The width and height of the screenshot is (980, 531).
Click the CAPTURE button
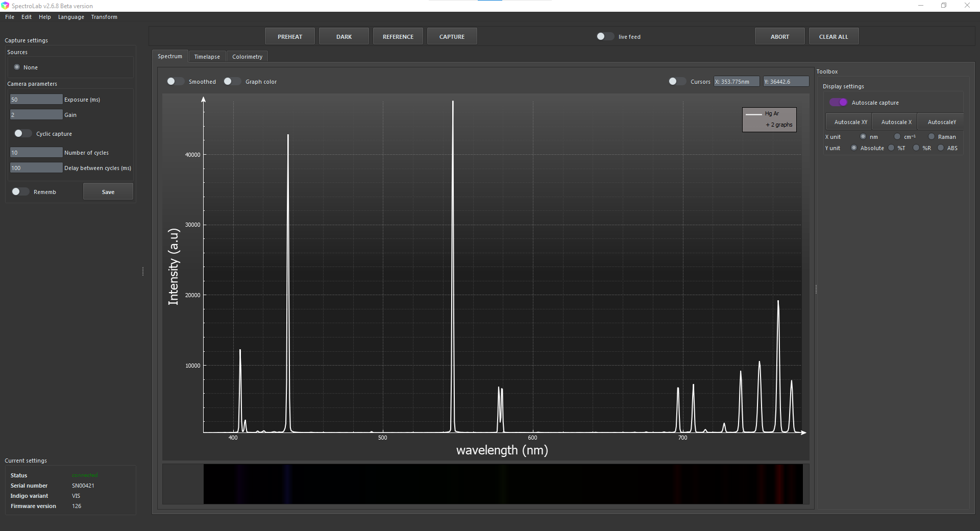coord(452,37)
